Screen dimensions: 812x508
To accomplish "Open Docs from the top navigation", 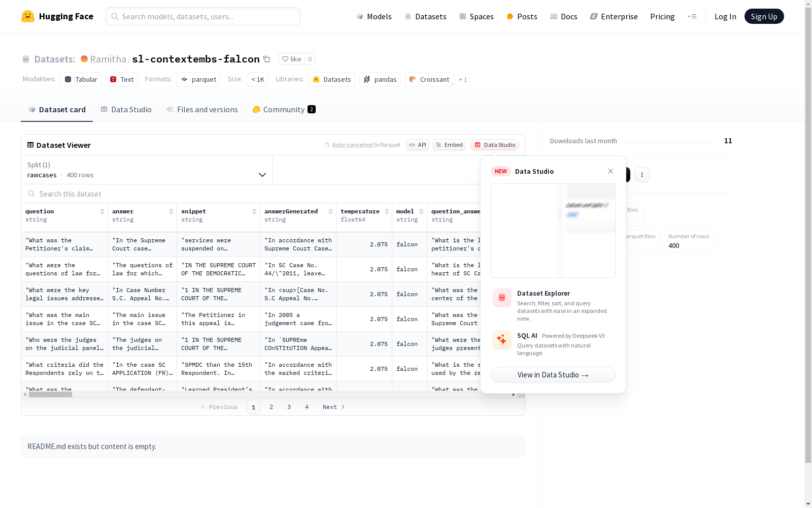I will [x=564, y=16].
